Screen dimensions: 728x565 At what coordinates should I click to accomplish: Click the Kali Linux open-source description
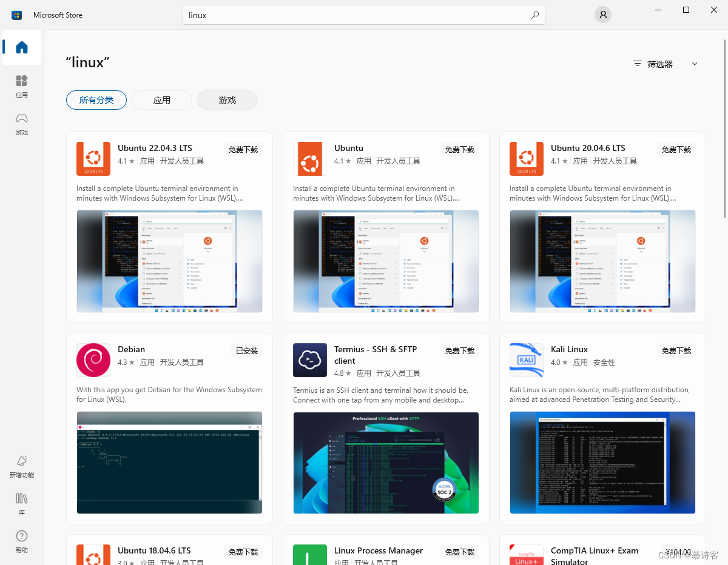click(600, 395)
